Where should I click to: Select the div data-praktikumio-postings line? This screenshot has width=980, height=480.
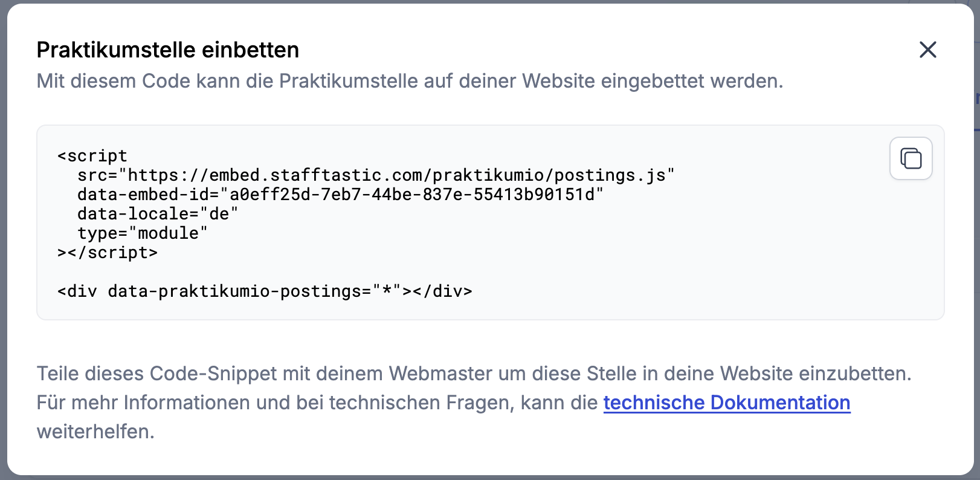264,291
